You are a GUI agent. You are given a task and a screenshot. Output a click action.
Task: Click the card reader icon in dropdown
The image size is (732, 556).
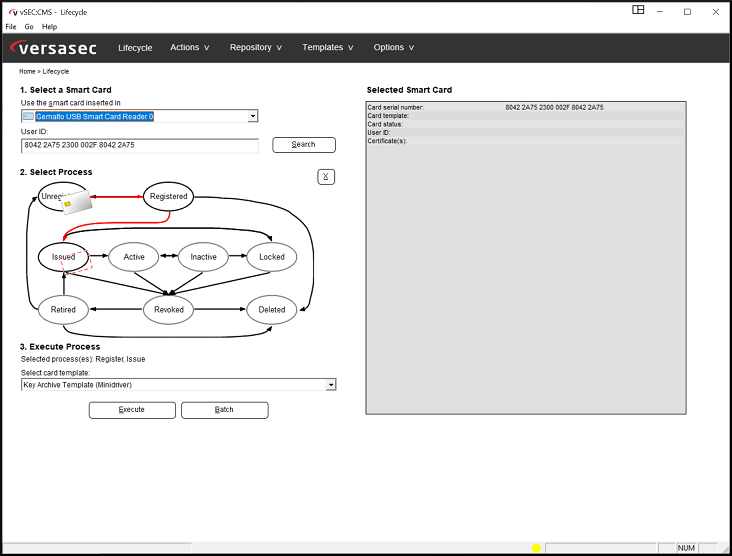coord(28,116)
